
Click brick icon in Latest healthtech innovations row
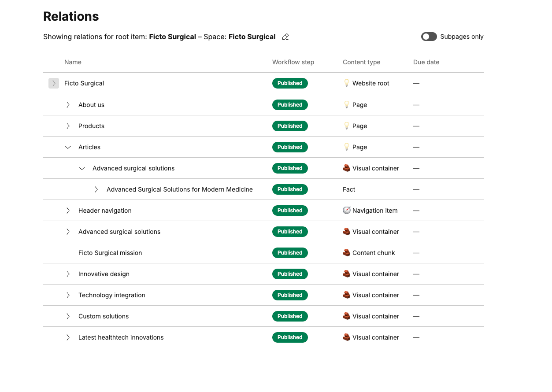point(347,337)
